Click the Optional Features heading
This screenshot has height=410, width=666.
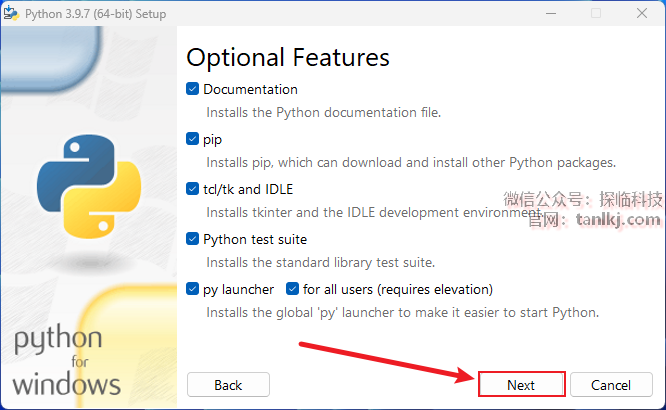pos(288,57)
